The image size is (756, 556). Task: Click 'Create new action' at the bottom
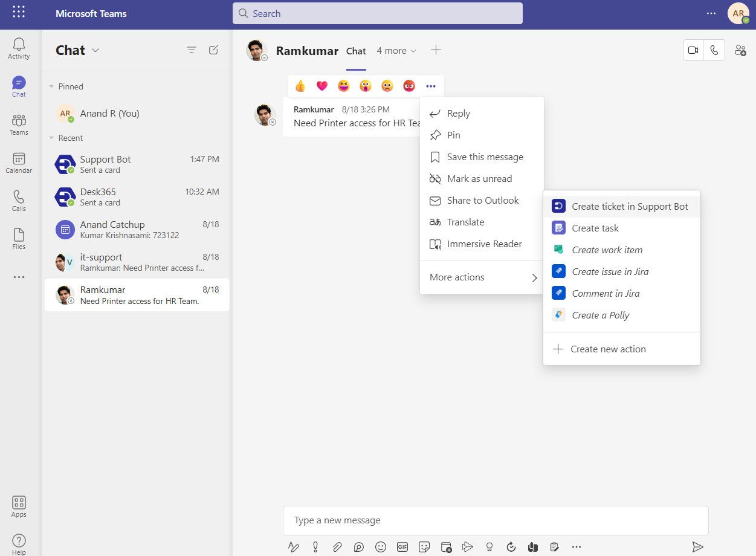[x=608, y=349]
